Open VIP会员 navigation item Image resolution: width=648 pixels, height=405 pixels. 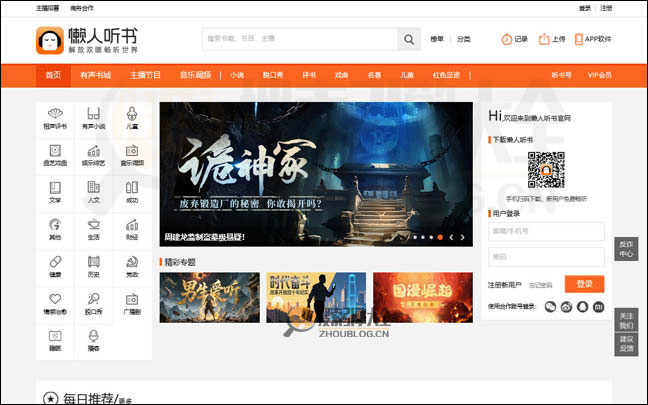(600, 75)
